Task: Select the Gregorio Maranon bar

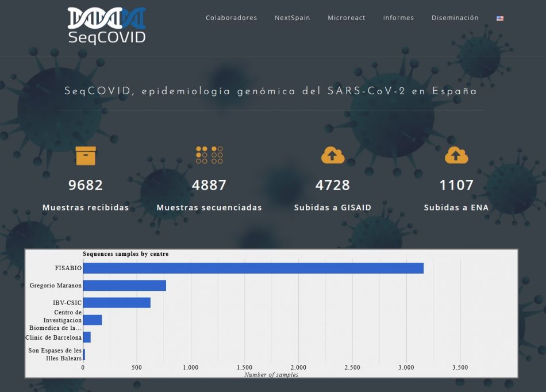Action: tap(125, 286)
